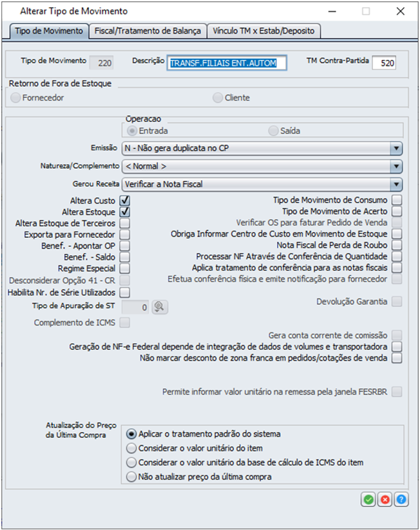420x530 pixels.
Task: Check the Benef. - Saldo box
Action: [x=125, y=257]
